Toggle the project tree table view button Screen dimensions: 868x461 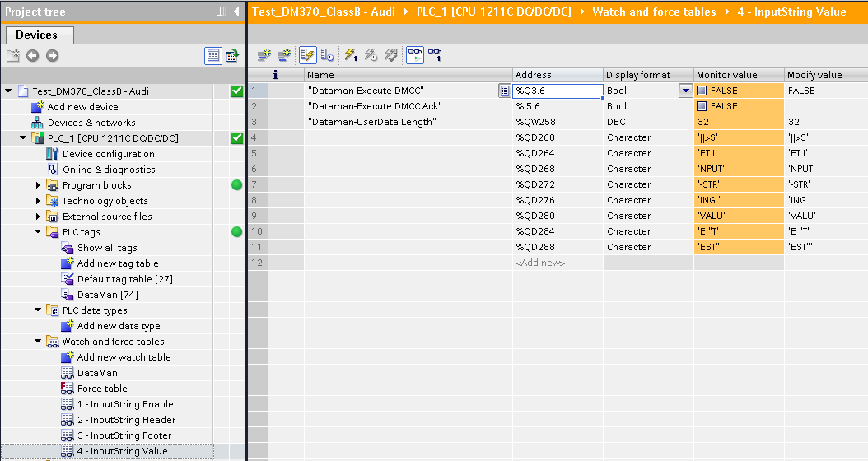point(213,56)
